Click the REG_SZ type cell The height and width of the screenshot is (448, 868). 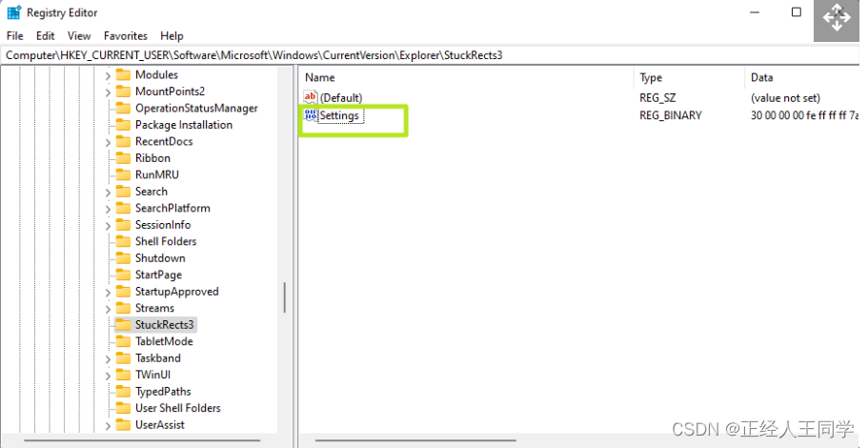pos(657,98)
